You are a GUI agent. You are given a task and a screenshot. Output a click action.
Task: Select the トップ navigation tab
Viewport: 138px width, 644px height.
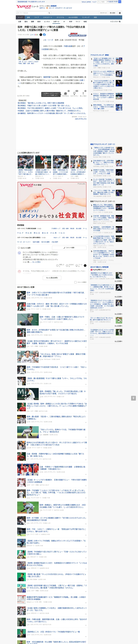pyautogui.click(x=20, y=17)
